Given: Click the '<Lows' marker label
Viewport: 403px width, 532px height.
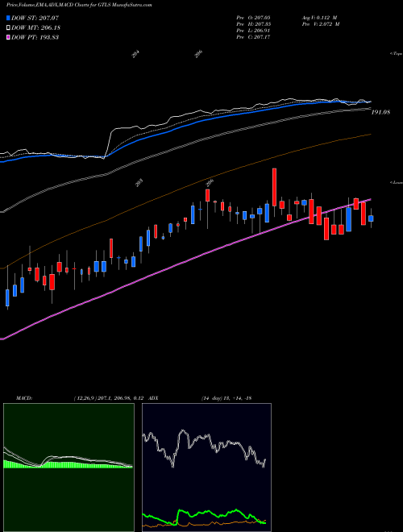Looking at the screenshot, I should [397, 182].
